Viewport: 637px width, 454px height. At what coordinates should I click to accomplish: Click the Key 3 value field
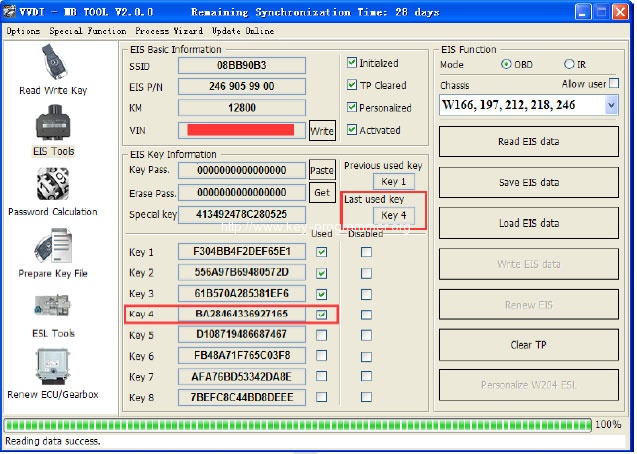[x=242, y=293]
